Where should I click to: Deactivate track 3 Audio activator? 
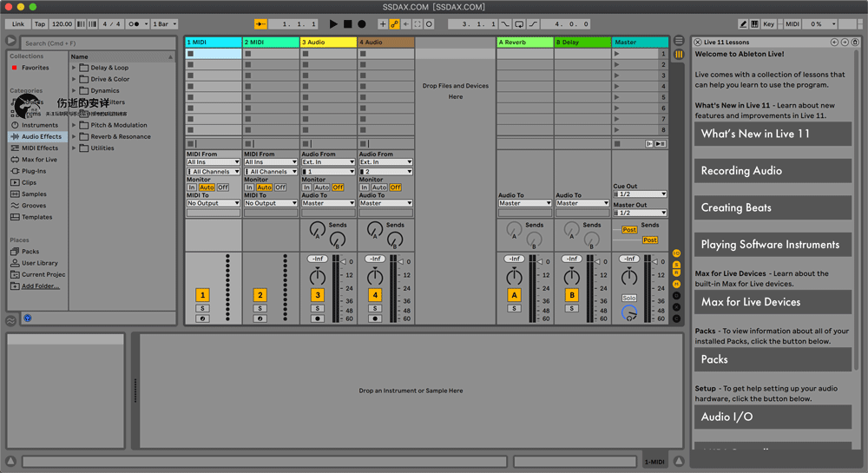tap(318, 295)
